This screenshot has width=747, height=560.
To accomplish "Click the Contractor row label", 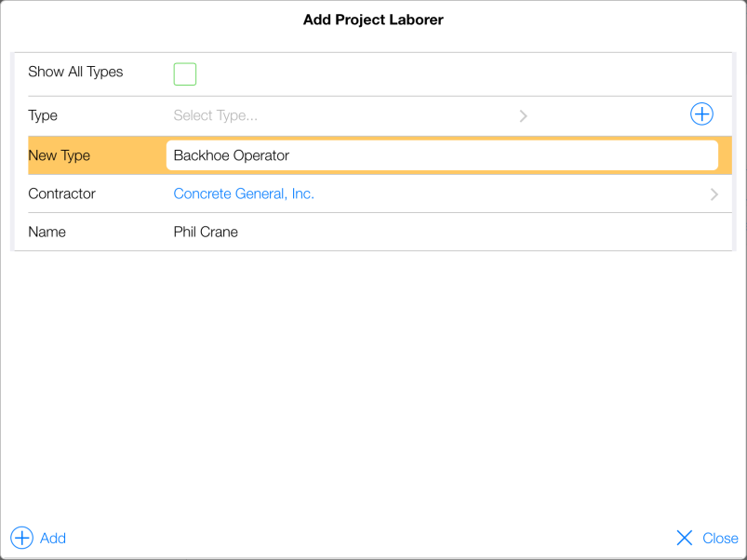I will [61, 194].
